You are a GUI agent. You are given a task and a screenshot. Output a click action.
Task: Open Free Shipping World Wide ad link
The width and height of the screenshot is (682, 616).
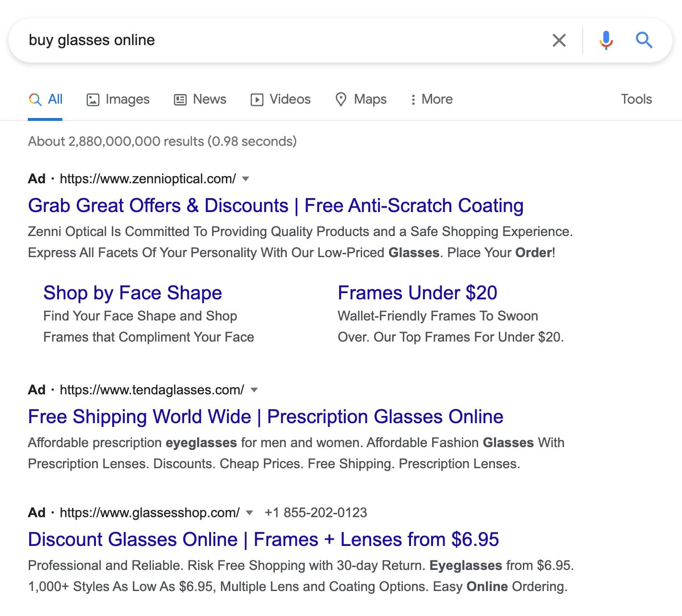(265, 417)
